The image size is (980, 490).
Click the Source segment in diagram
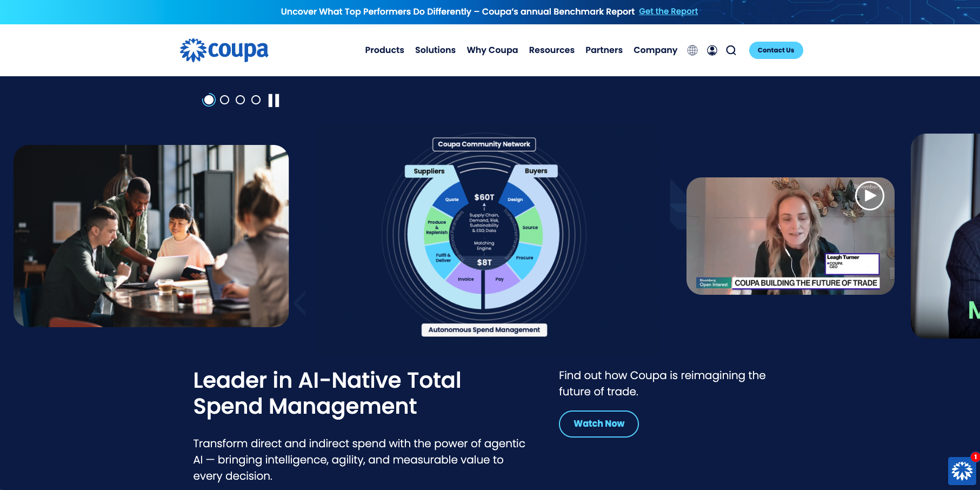530,228
